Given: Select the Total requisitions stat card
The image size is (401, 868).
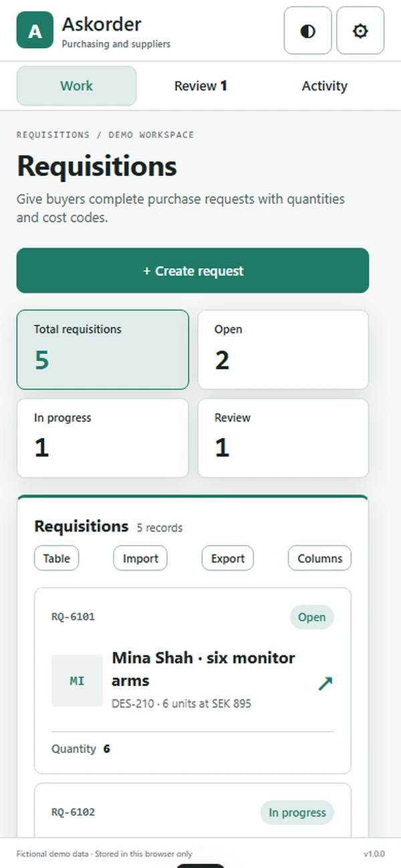Looking at the screenshot, I should 103,349.
